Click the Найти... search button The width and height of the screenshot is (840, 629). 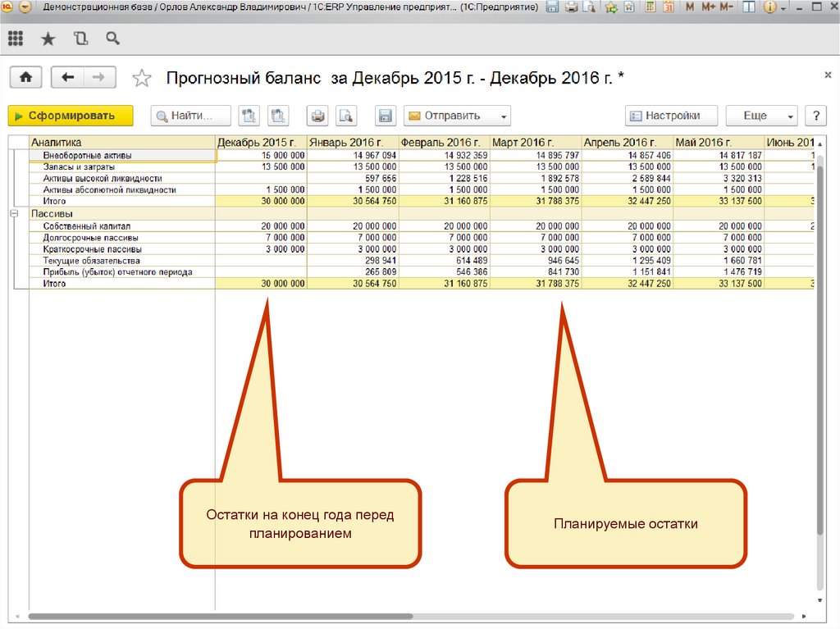(x=190, y=116)
